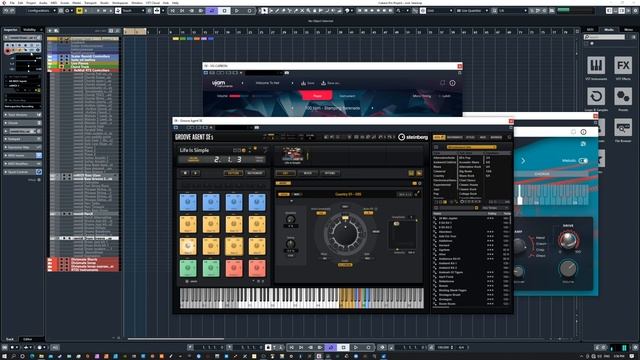Select Instrument tab in UJAM Carbon
640x360 pixels.
pos(347,96)
